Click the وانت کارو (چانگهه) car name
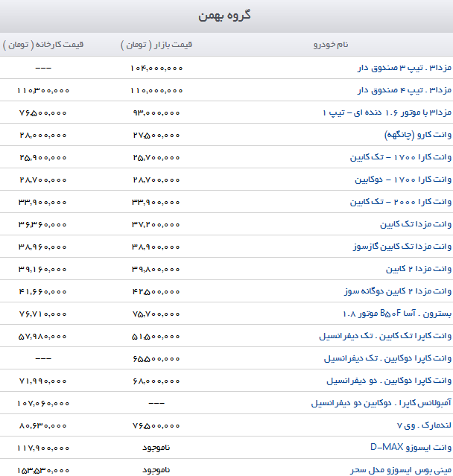Image resolution: width=453 pixels, height=476 pixels. (x=418, y=135)
